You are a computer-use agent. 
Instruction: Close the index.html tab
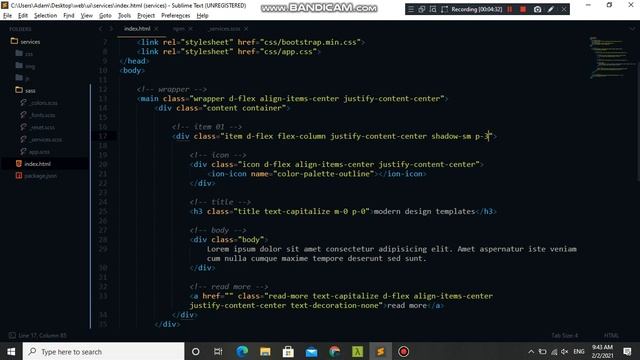tap(156, 29)
